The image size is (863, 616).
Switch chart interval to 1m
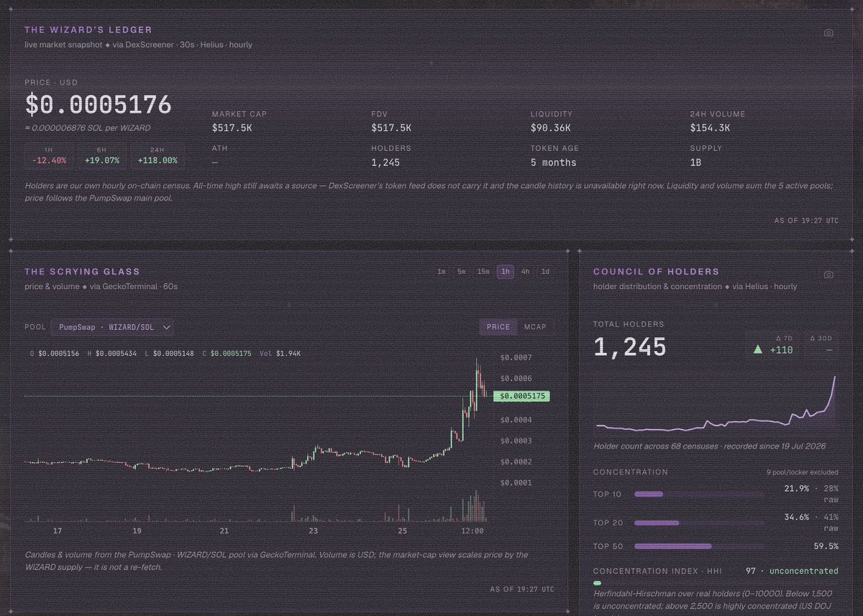pyautogui.click(x=442, y=272)
